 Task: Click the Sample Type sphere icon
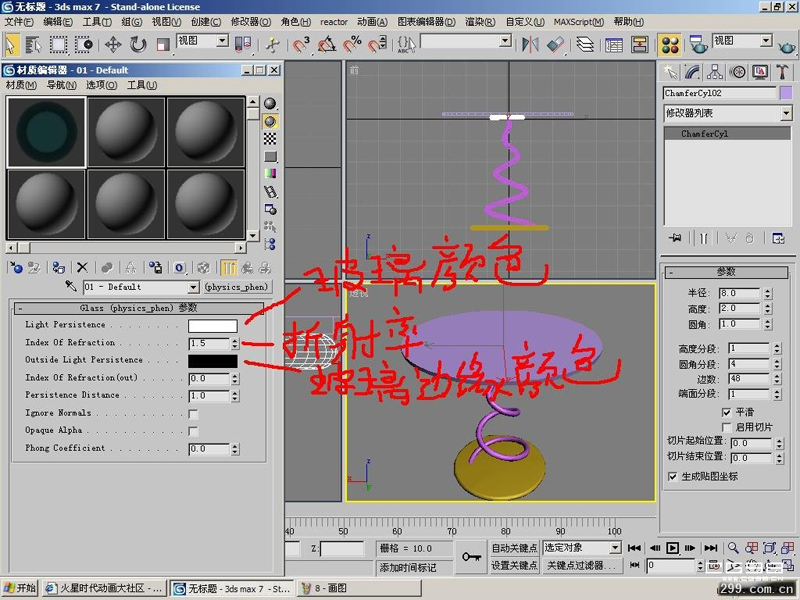(270, 104)
